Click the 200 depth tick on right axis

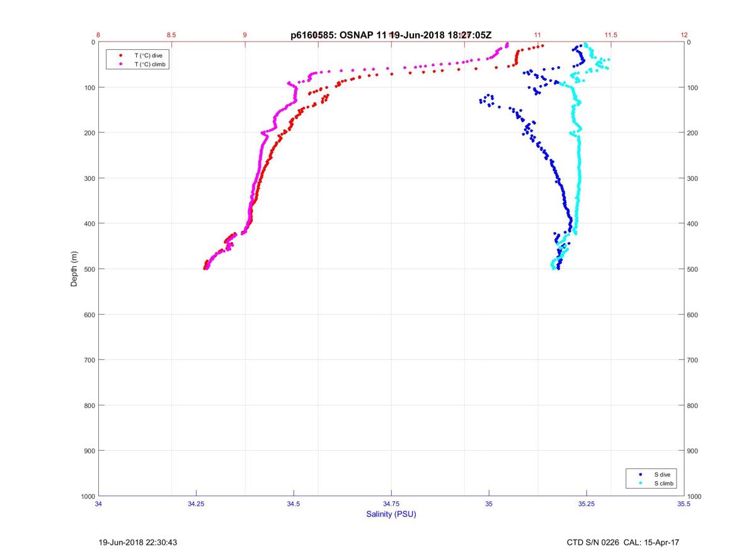[x=694, y=133]
